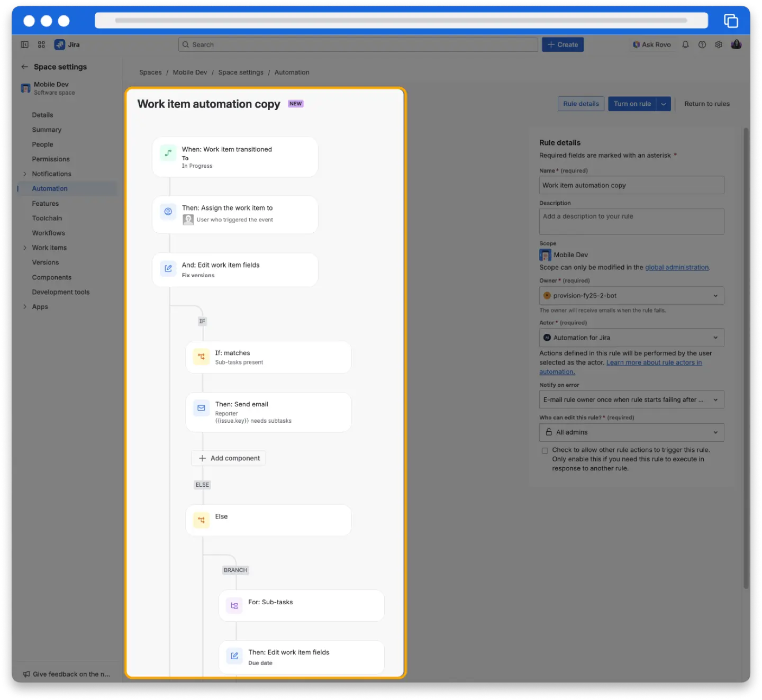Click the Jira logo icon
This screenshot has height=700, width=762.
pos(60,44)
